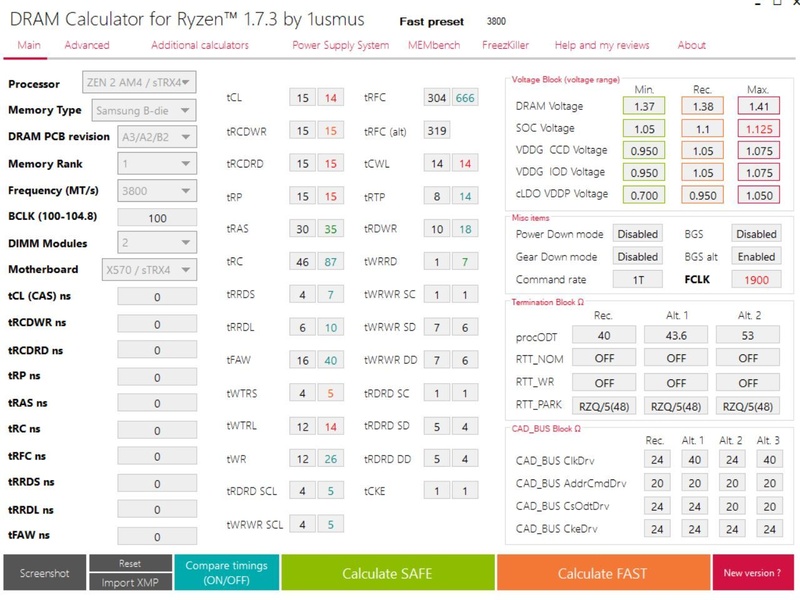The image size is (800, 600).
Task: Click the tCL (CAS) ns field
Action: point(157,296)
